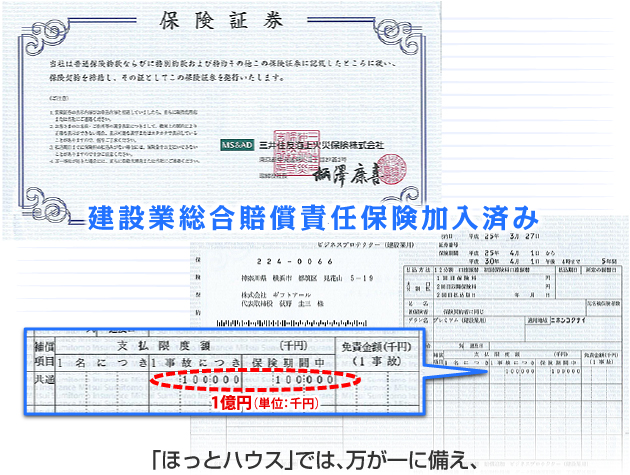Click the policyholder name 株式会社 ギフトアール
Screen dimensions: 630x475
276,295
